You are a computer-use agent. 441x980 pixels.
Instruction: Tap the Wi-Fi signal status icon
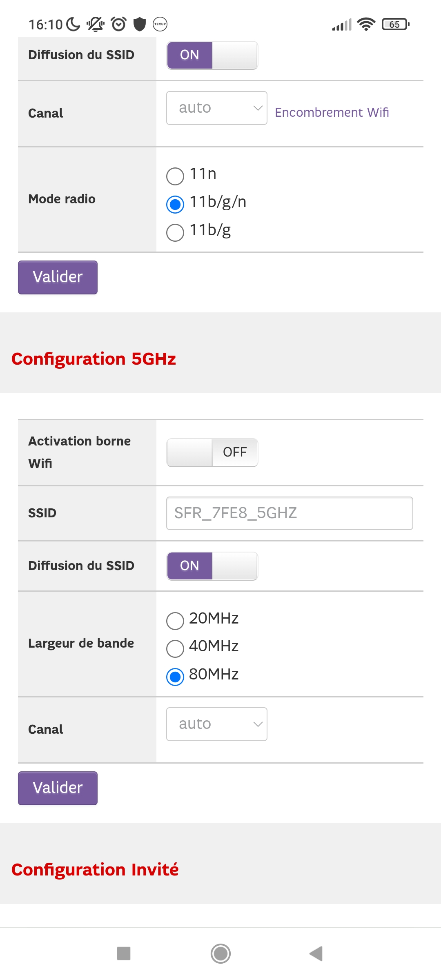[x=366, y=24]
